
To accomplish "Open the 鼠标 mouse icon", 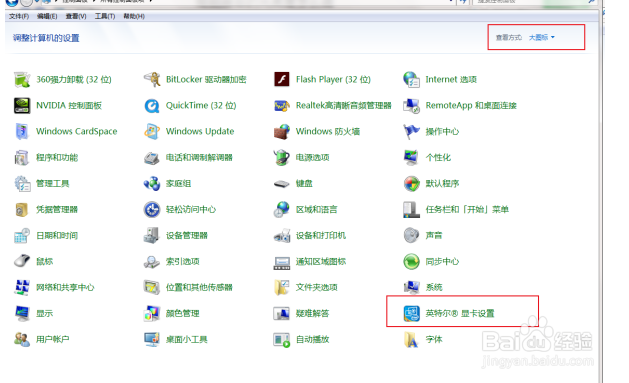I will [22, 261].
